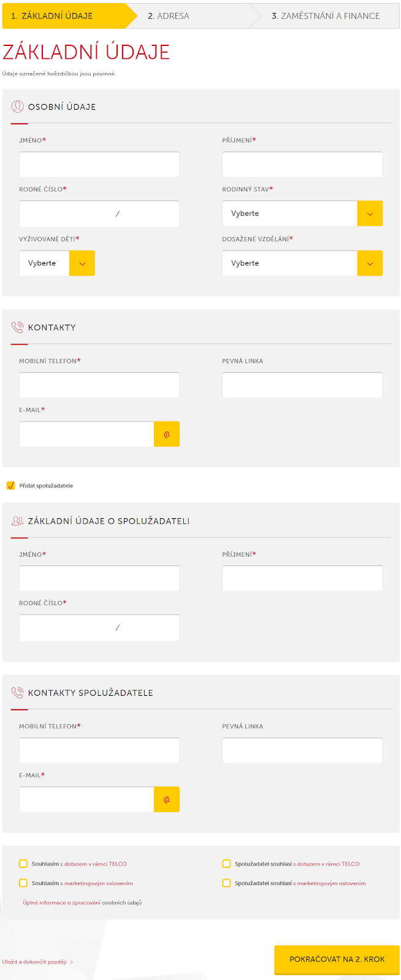This screenshot has height=980, width=401.
Task: Focus the applicant's Příjmení text field
Action: [302, 165]
